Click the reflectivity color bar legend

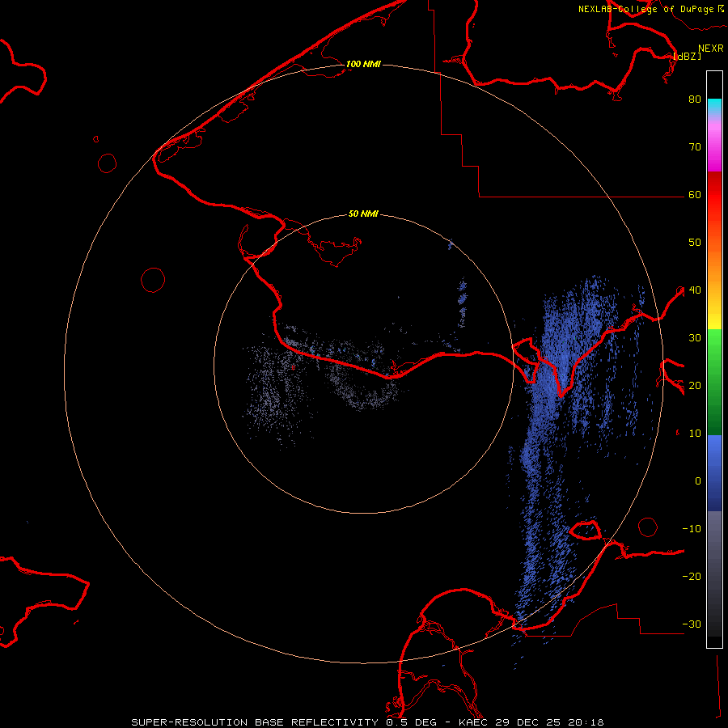(714, 359)
